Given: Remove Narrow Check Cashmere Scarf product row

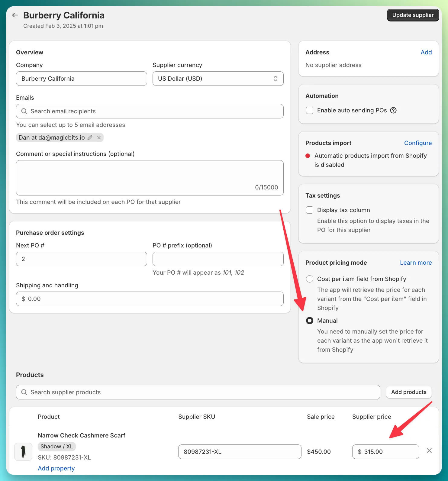Looking at the screenshot, I should tap(429, 450).
